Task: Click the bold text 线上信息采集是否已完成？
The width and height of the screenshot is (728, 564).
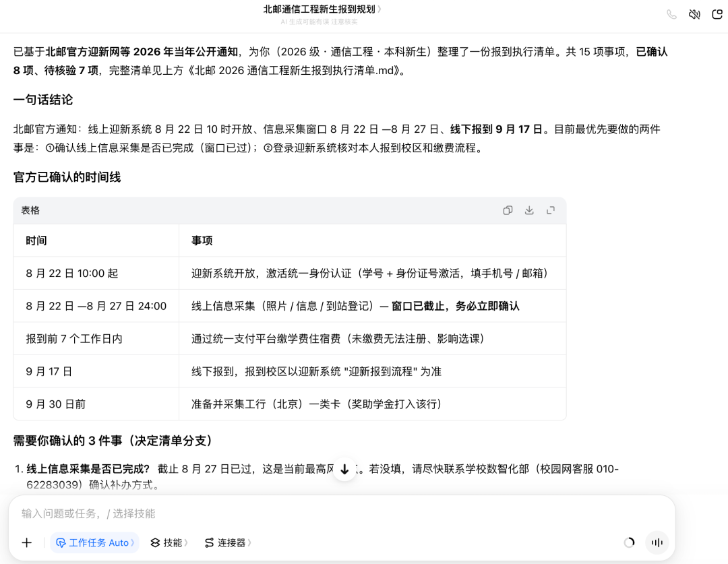Action: [x=88, y=469]
